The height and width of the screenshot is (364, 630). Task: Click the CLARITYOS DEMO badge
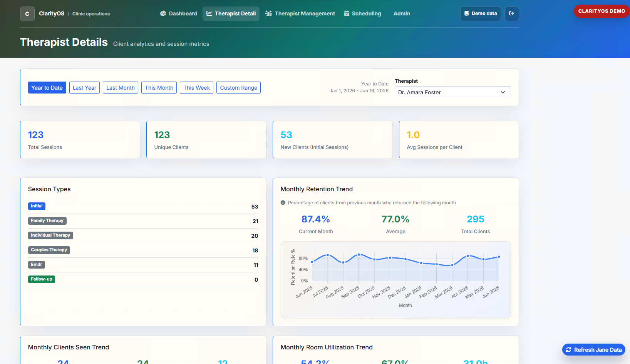tap(602, 11)
